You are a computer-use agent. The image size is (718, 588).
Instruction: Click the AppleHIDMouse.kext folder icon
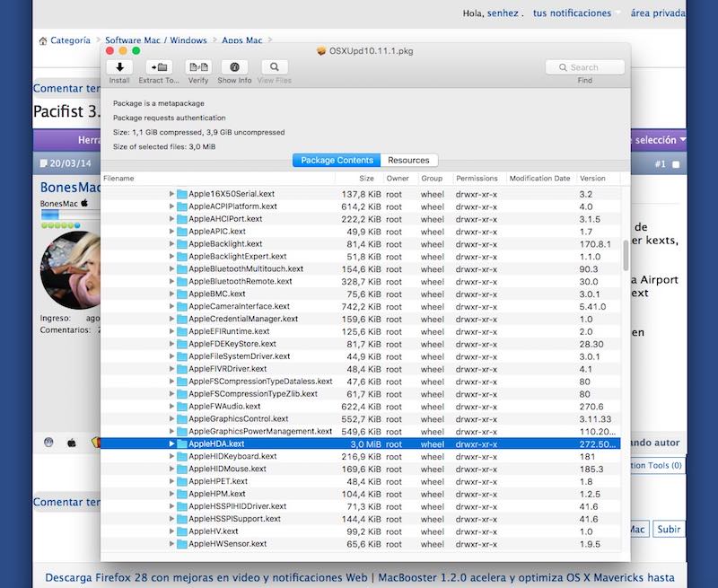click(x=182, y=469)
